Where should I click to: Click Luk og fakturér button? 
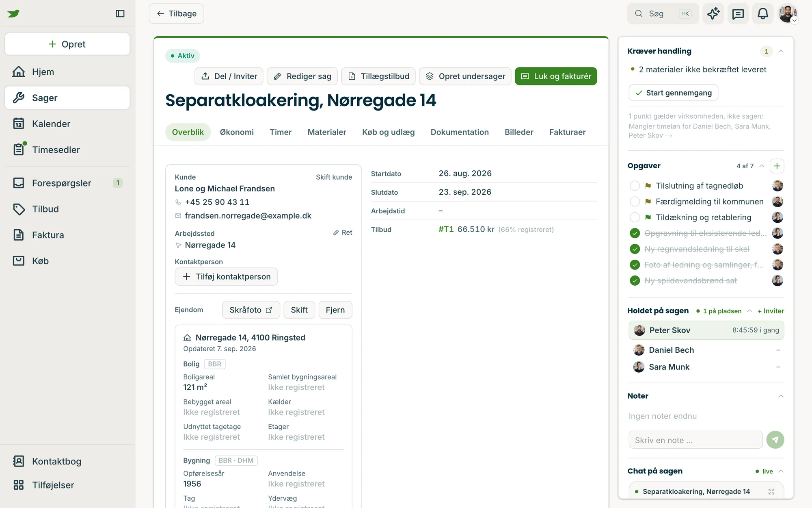coord(556,76)
